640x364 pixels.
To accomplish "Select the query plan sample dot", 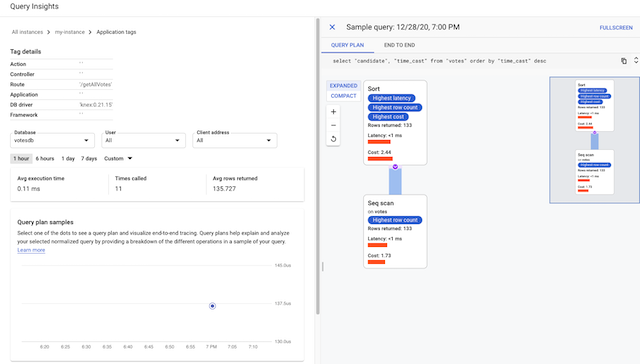I will tap(212, 306).
